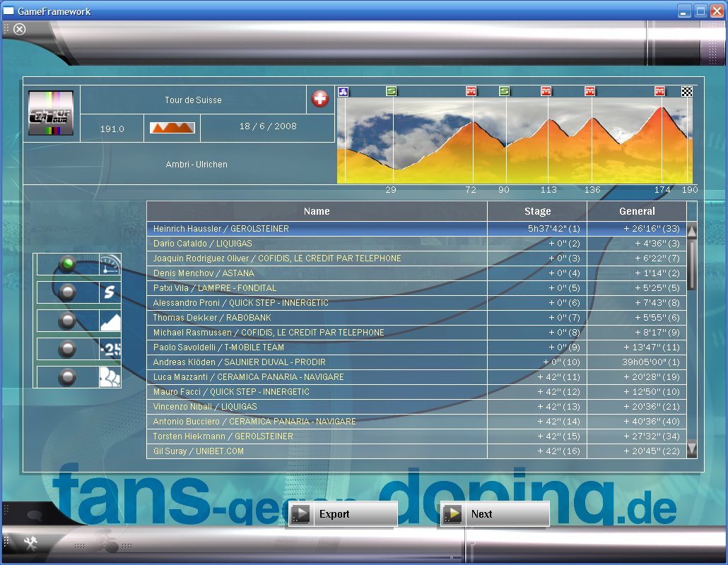Image resolution: width=728 pixels, height=565 pixels.
Task: Click the mountain stage type icon
Action: tap(172, 128)
